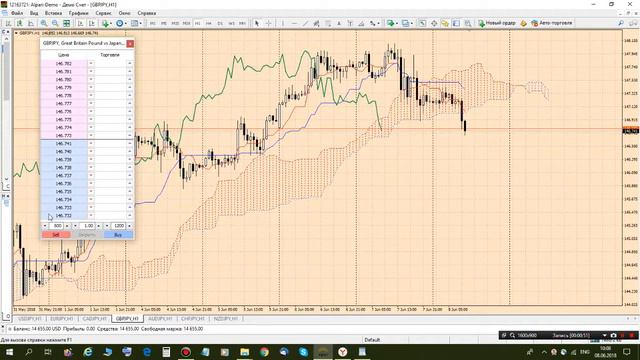640x360 pixels.
Task: Toggle the Market Watch panel
Action: pos(422,23)
